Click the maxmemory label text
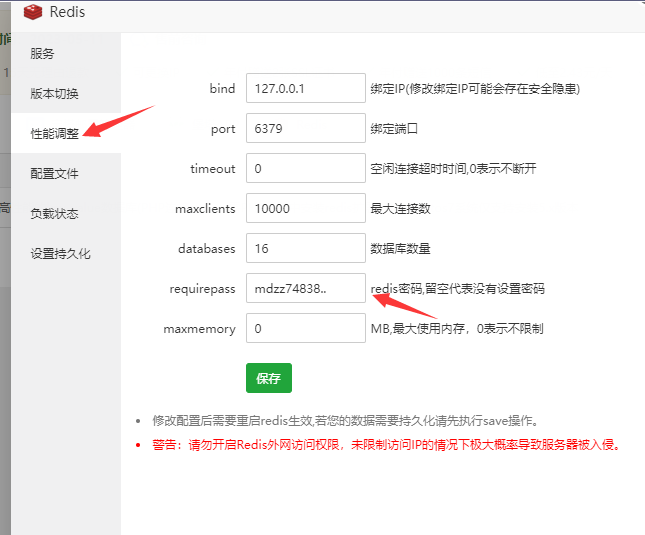The image size is (645, 535). point(200,329)
